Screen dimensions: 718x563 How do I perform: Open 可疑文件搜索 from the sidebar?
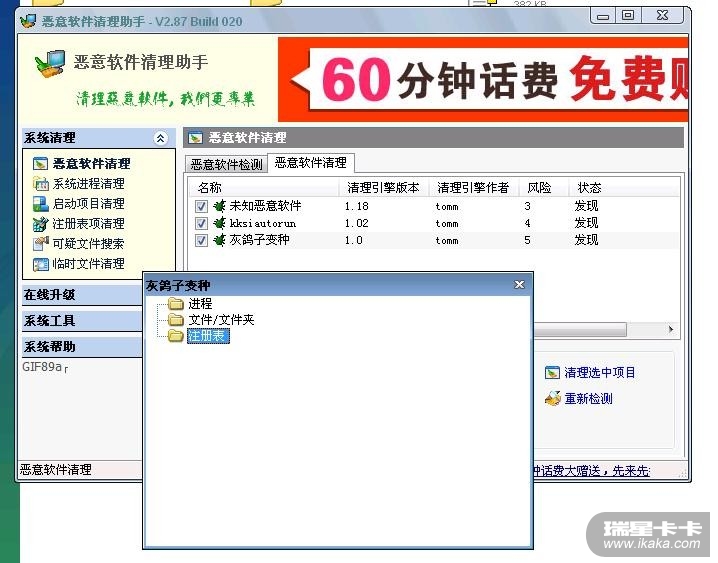click(x=88, y=244)
